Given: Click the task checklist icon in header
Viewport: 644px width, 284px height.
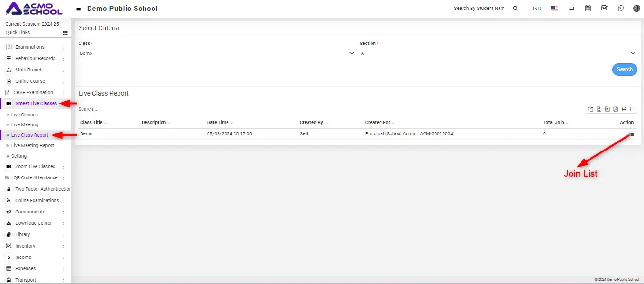Looking at the screenshot, I should pyautogui.click(x=604, y=9).
